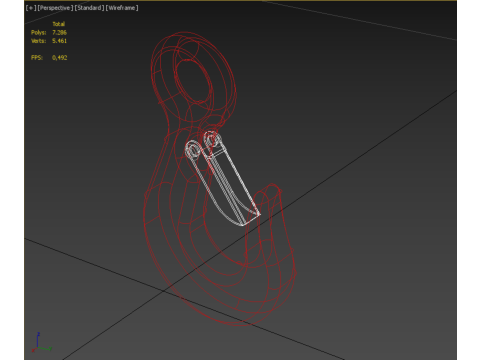Click the 'FPS:' statistics label
The image size is (480, 360).
(37, 58)
